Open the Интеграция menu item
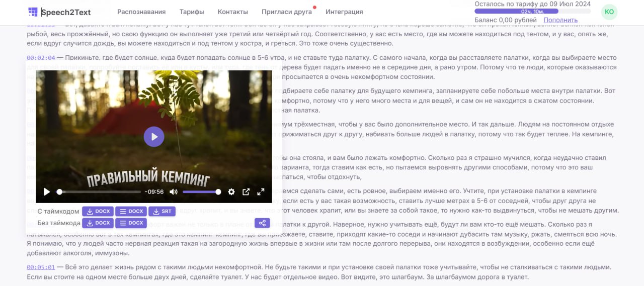Screen dimensions: 644x286 coord(344,12)
